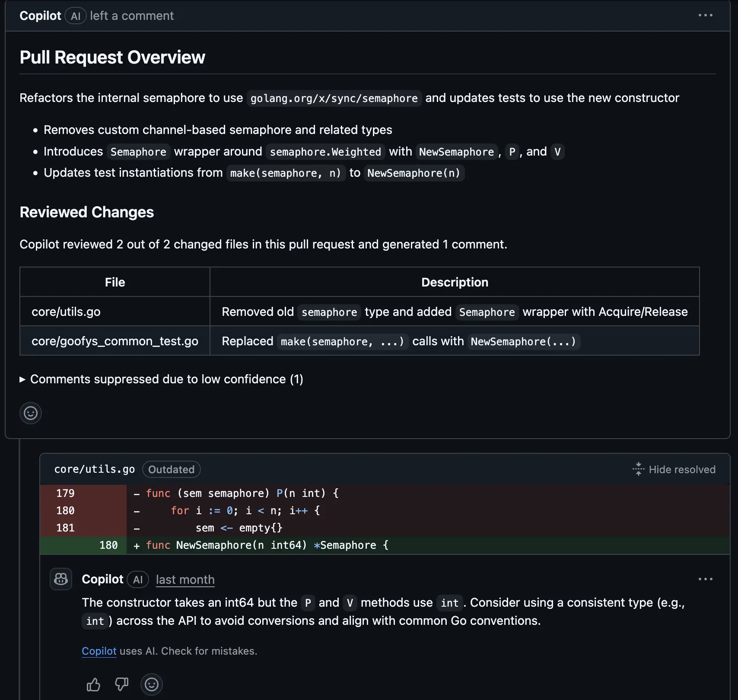Click the golang.org/x/sync/semaphore code text
The width and height of the screenshot is (738, 700).
pyautogui.click(x=334, y=99)
